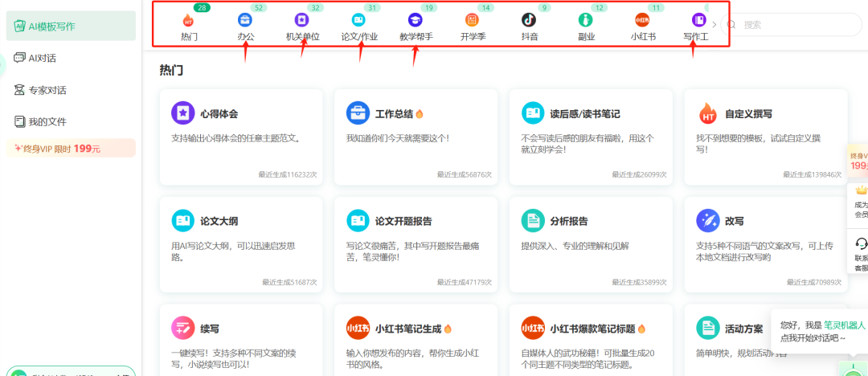Click 最近生成26099次 text
The image size is (868, 376).
pyautogui.click(x=639, y=174)
